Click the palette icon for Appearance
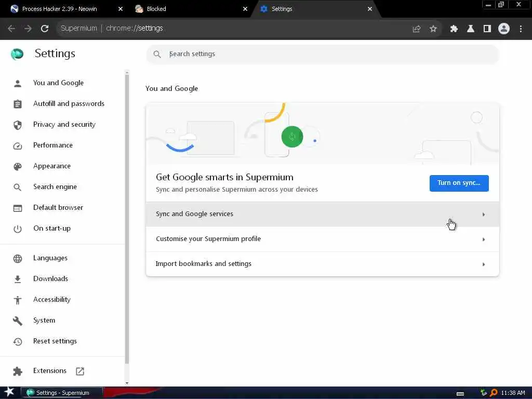 pyautogui.click(x=18, y=167)
